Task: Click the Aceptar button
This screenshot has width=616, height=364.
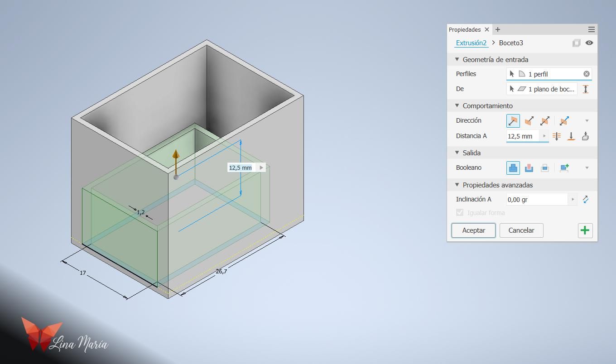Action: (473, 230)
